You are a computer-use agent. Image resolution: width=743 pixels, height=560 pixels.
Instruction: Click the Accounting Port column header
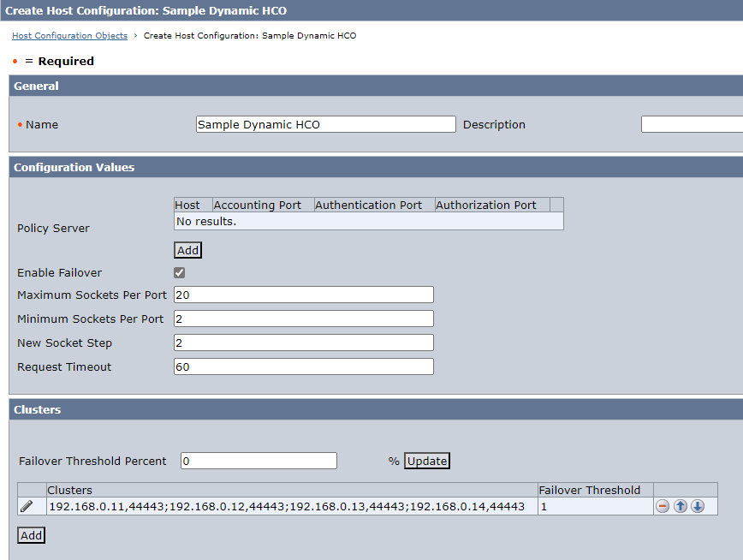pos(258,205)
